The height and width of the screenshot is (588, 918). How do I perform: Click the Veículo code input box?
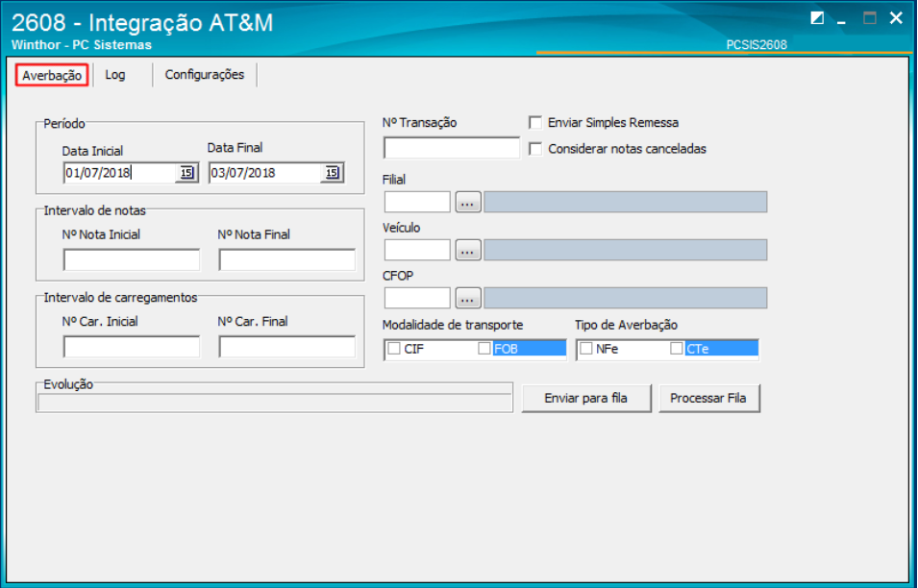click(417, 250)
